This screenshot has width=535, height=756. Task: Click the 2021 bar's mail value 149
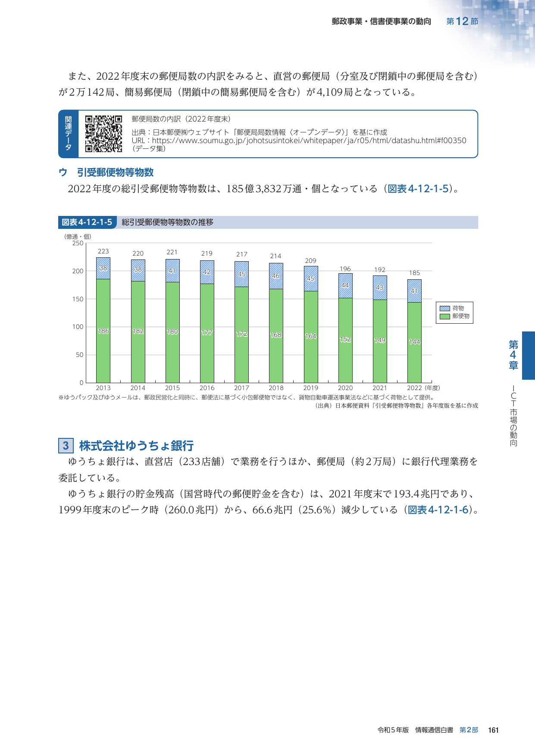point(380,340)
